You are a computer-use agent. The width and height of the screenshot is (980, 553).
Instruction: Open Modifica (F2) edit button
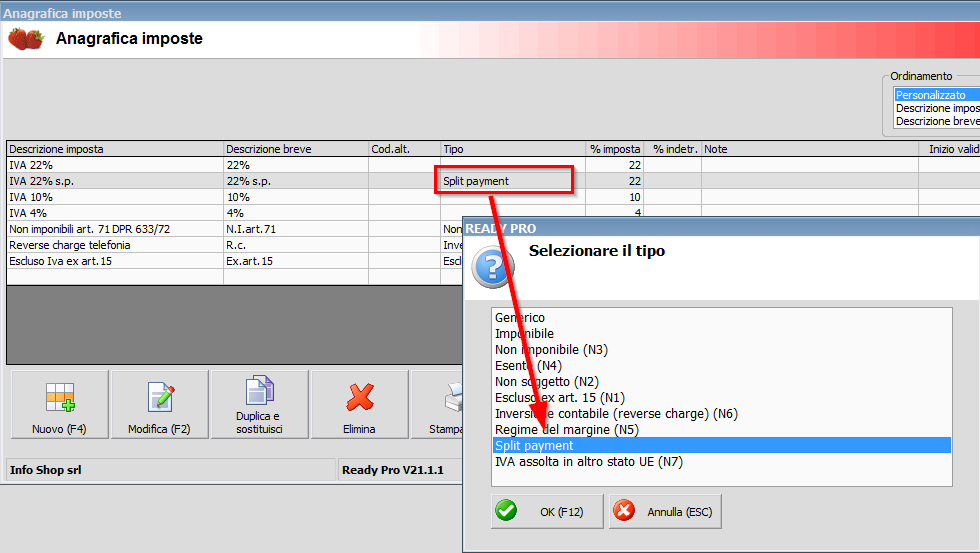coord(160,404)
